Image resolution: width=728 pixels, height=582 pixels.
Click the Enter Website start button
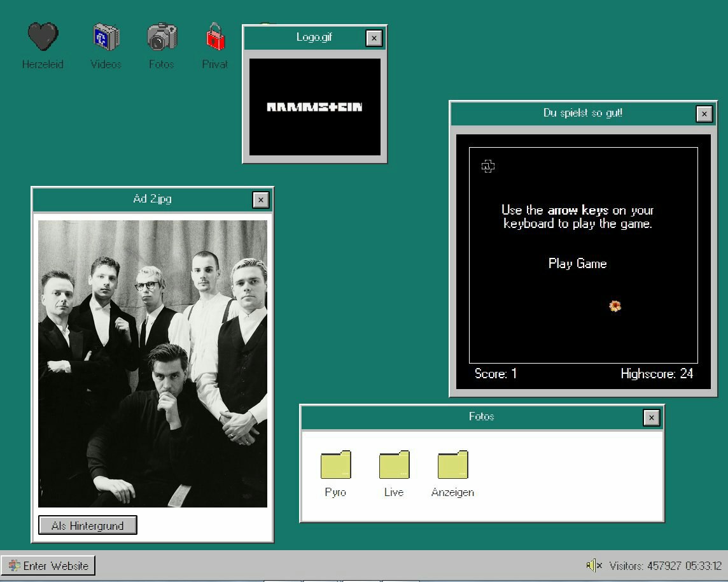48,565
